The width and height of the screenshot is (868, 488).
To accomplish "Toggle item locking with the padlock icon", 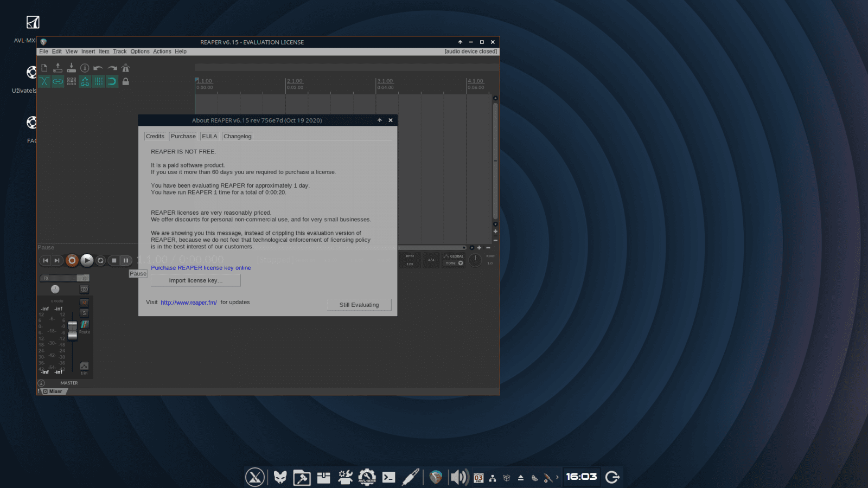I will click(x=125, y=81).
